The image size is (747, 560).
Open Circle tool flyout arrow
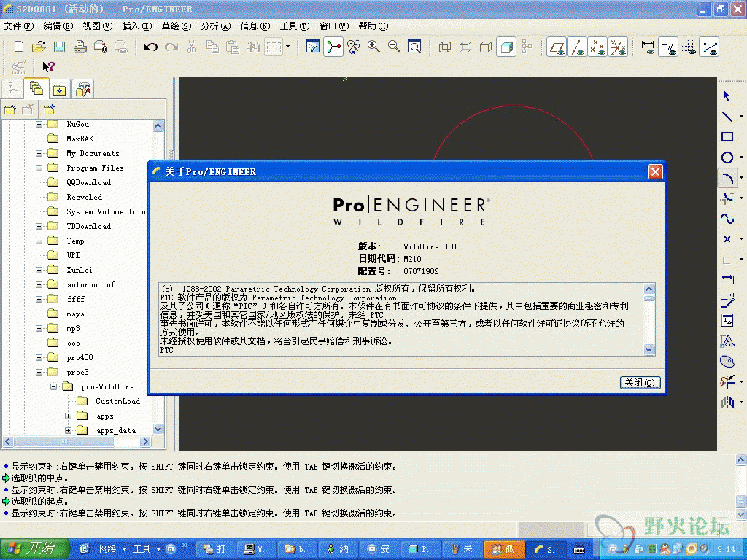click(x=741, y=157)
